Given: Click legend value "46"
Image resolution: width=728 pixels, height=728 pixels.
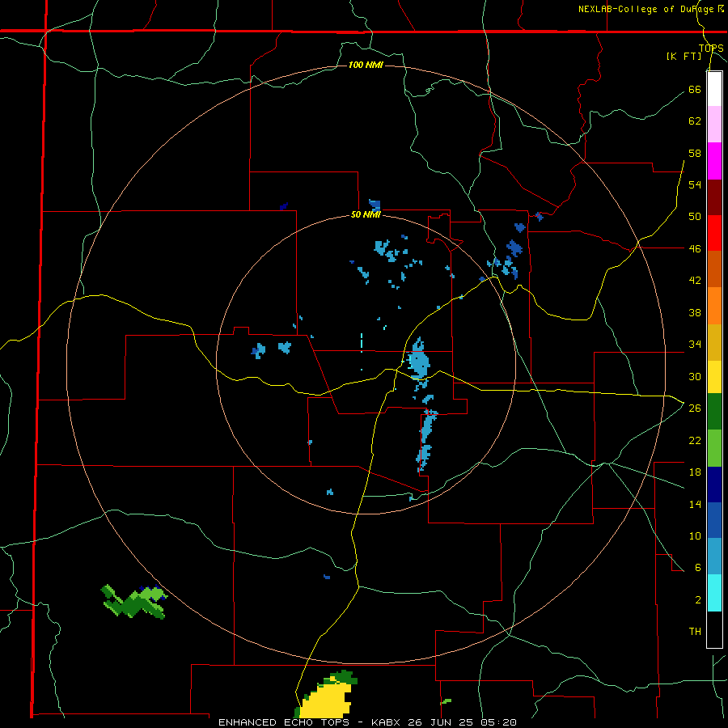Looking at the screenshot, I should pos(695,249).
